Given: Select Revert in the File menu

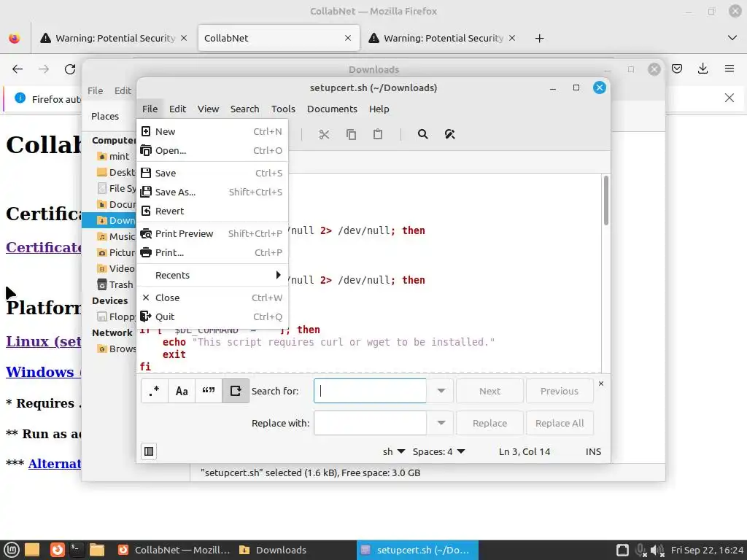Looking at the screenshot, I should click(212, 211).
